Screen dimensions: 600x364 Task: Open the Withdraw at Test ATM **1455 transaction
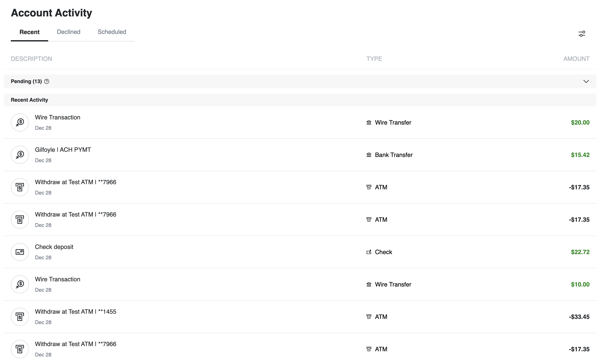(300, 317)
